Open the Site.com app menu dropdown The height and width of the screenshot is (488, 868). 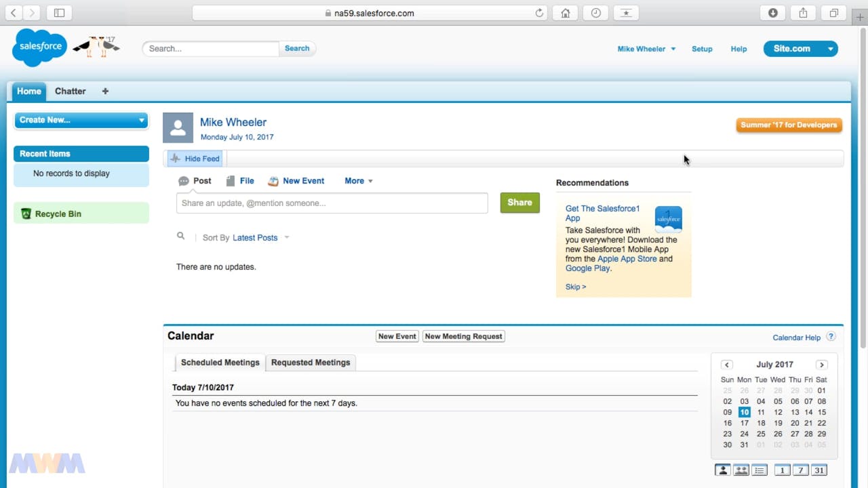(x=830, y=49)
